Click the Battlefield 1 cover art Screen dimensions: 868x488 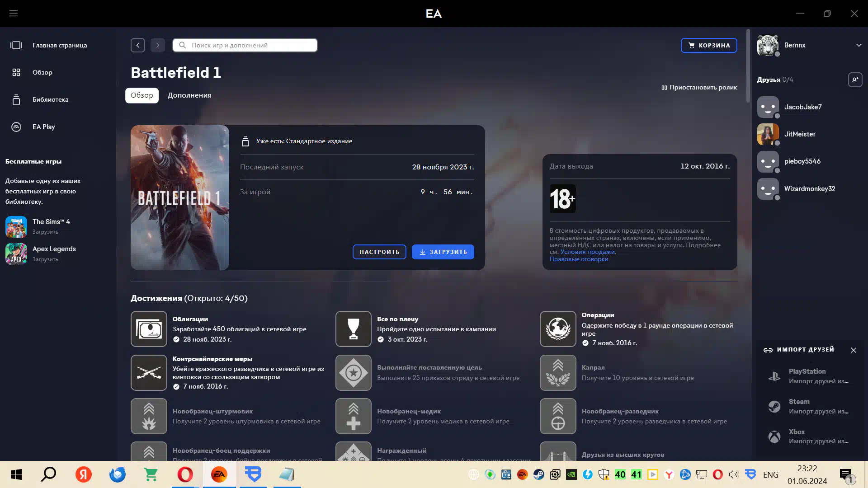180,197
